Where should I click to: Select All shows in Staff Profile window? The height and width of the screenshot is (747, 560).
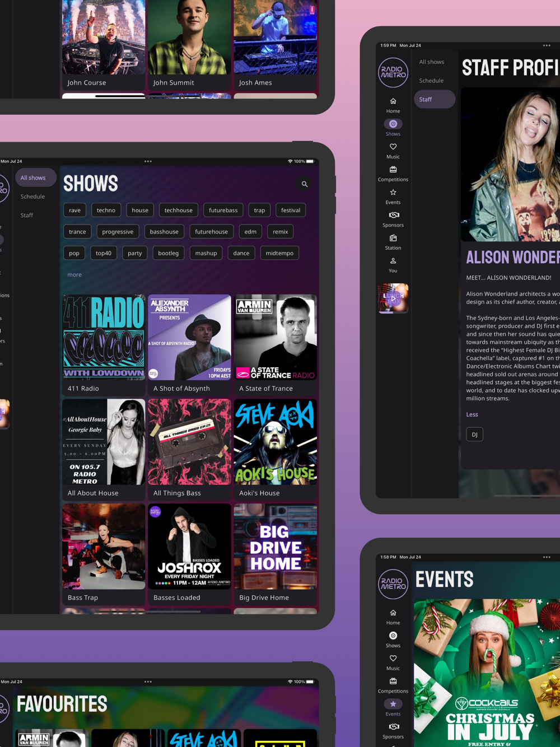(432, 62)
